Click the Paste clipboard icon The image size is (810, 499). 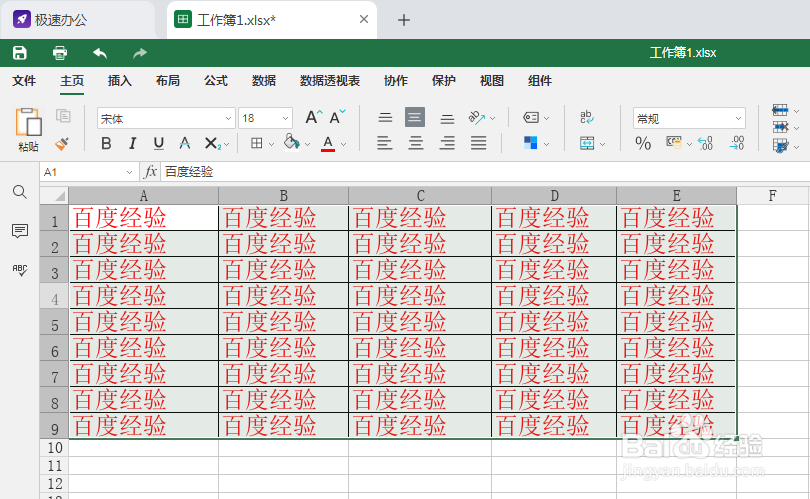(x=28, y=122)
